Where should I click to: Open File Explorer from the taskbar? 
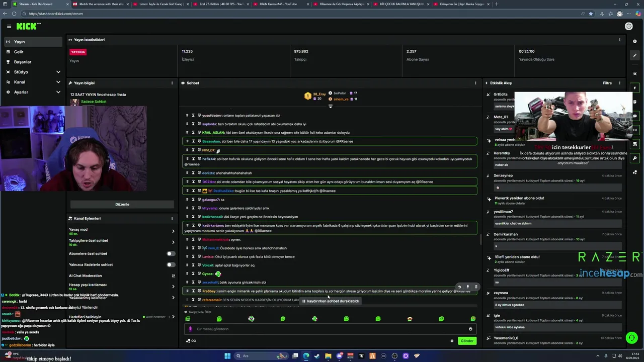point(328,356)
